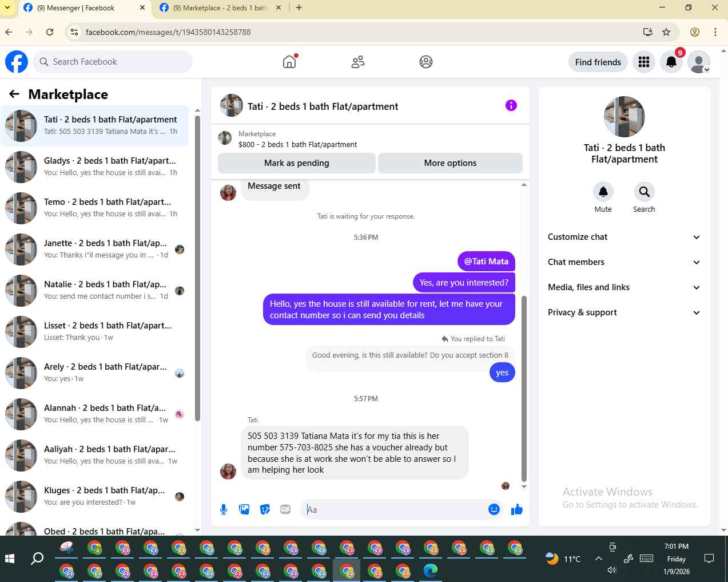Image resolution: width=728 pixels, height=582 pixels.
Task: Open Microsoft Edge from taskbar
Action: tap(431, 571)
